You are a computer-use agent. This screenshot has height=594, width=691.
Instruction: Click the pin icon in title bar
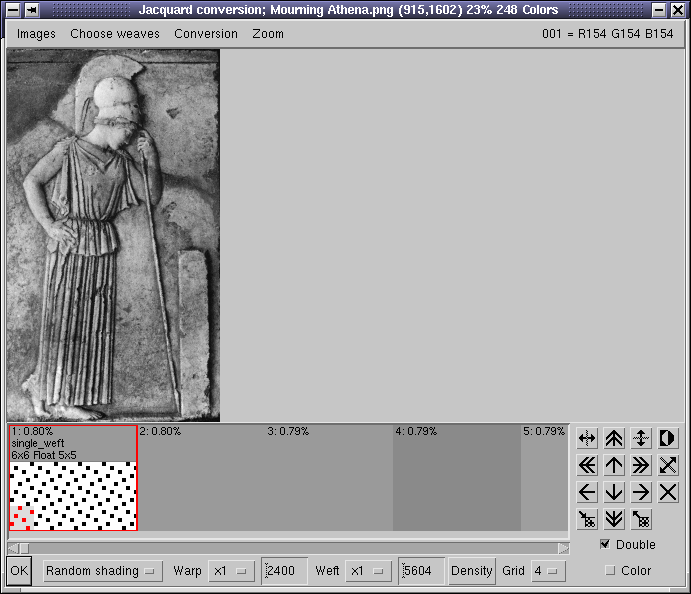32,10
